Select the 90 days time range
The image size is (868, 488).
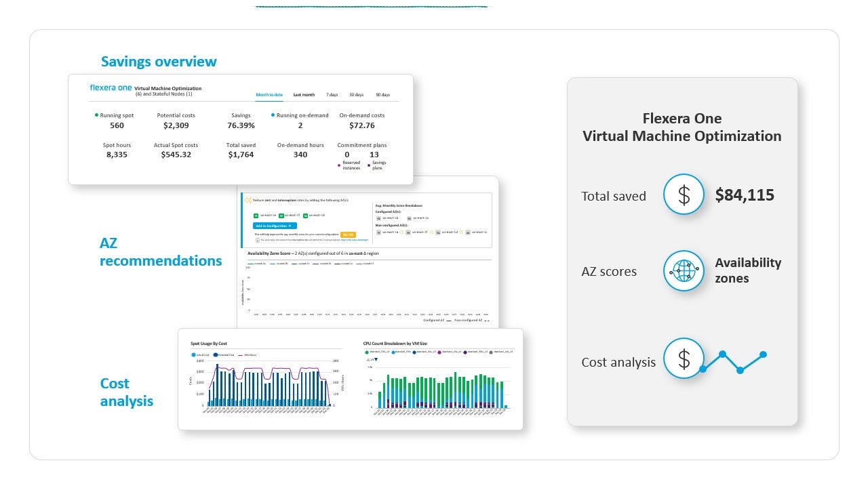pyautogui.click(x=384, y=95)
